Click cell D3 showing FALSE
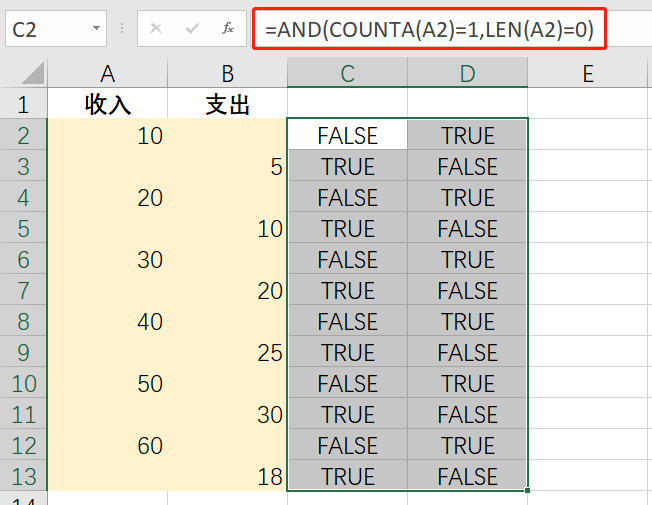Screen dimensions: 652x505 click(467, 166)
